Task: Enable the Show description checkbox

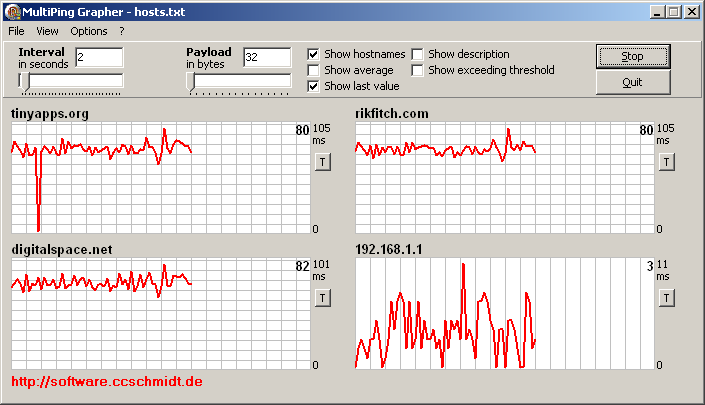Action: 418,54
